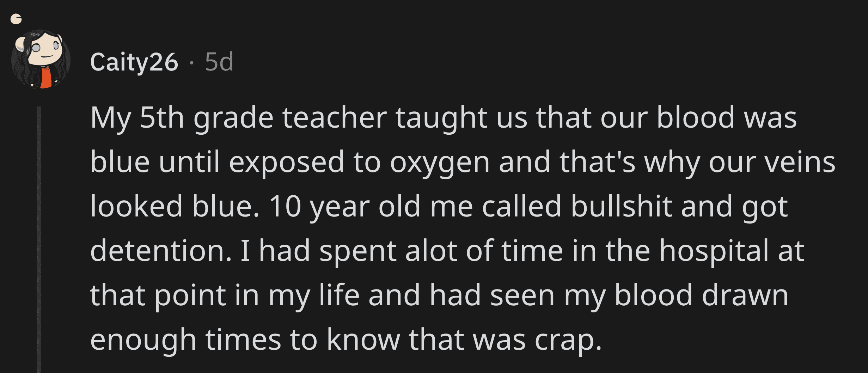Click the word "detention." in the comment

[161, 251]
